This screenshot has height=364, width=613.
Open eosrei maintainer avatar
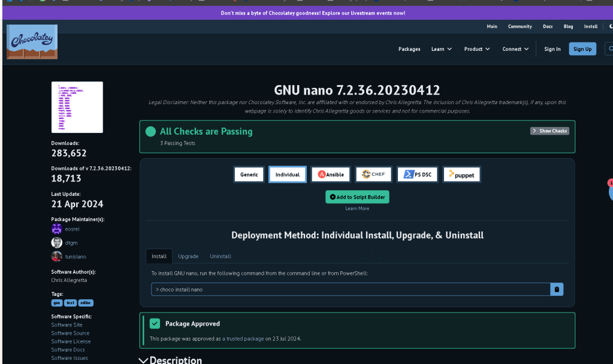tap(57, 229)
